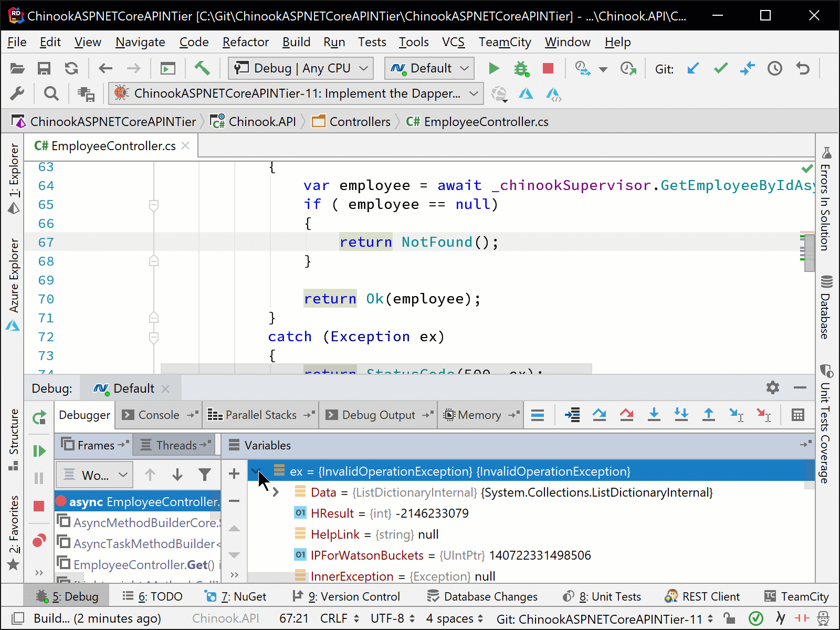Resume program execution with the green play icon

[x=39, y=450]
